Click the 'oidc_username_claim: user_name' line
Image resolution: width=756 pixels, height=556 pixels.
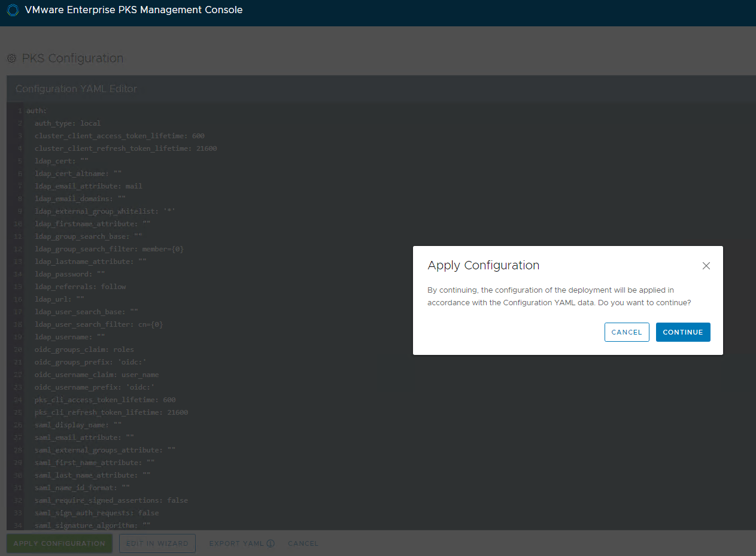pyautogui.click(x=97, y=375)
